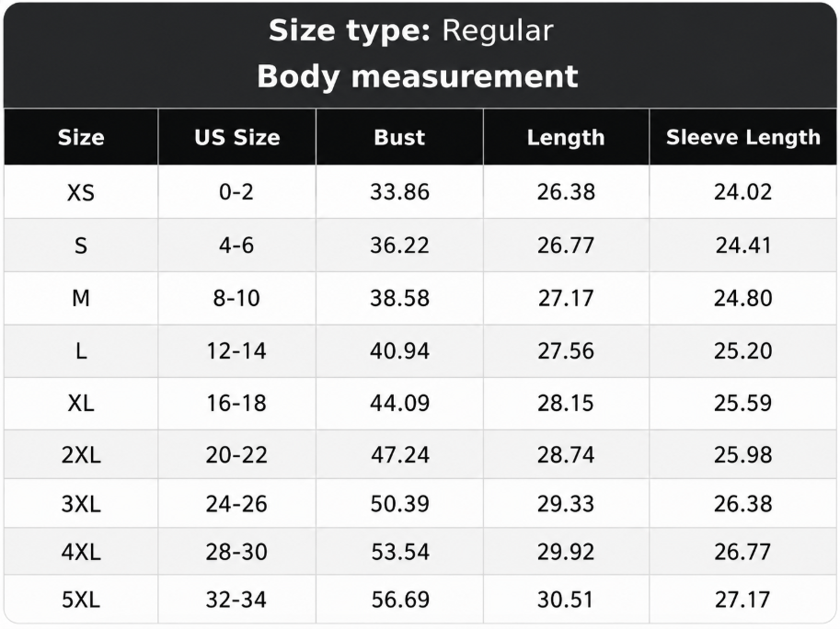Click the Size type: Regular heading
This screenshot has height=629, width=840.
tap(411, 30)
